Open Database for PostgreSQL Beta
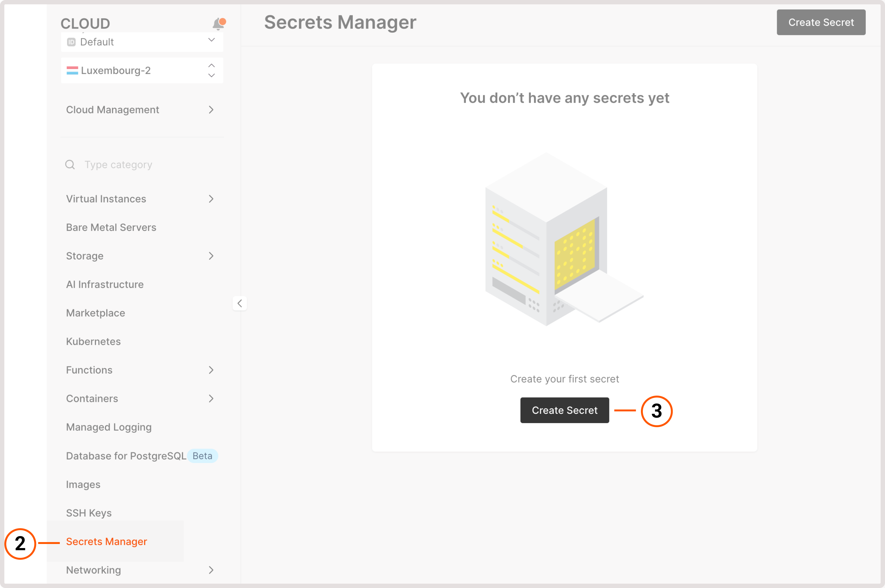The width and height of the screenshot is (885, 588). click(126, 456)
